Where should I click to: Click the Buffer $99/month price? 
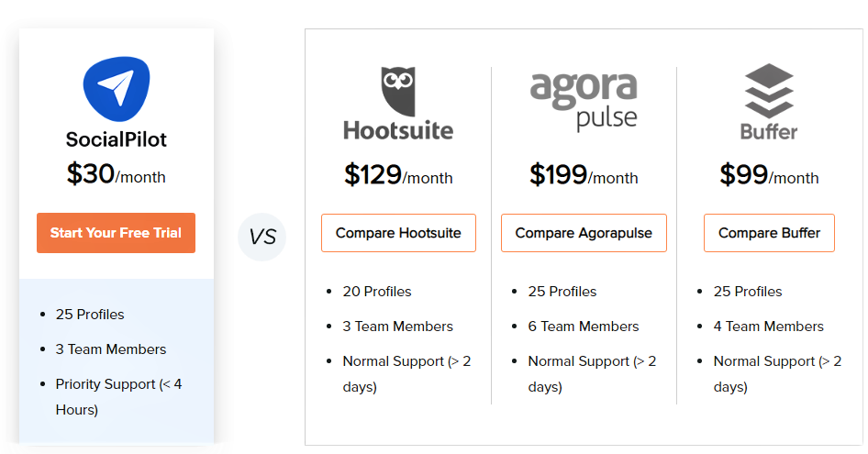(770, 175)
